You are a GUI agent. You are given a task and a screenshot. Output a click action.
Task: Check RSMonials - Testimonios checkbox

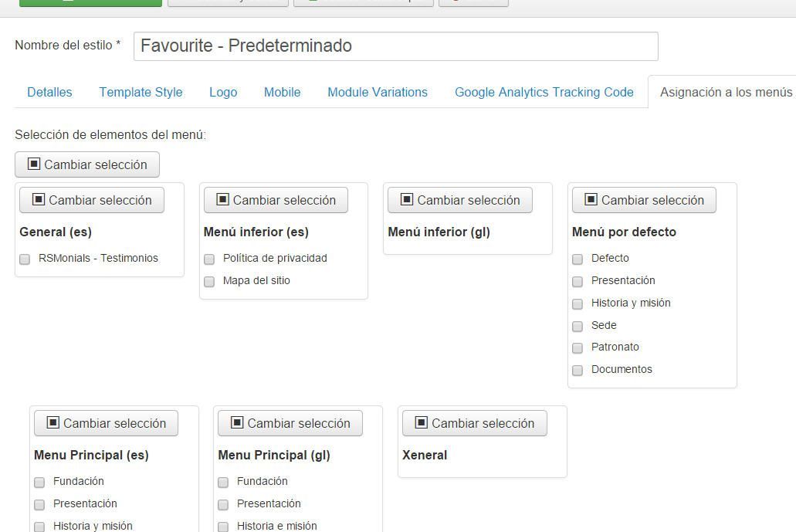click(x=25, y=259)
